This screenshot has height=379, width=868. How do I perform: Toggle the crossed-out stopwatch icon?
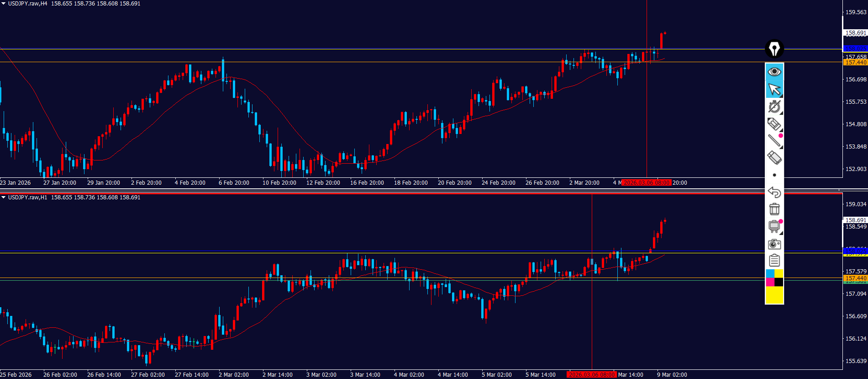(774, 107)
